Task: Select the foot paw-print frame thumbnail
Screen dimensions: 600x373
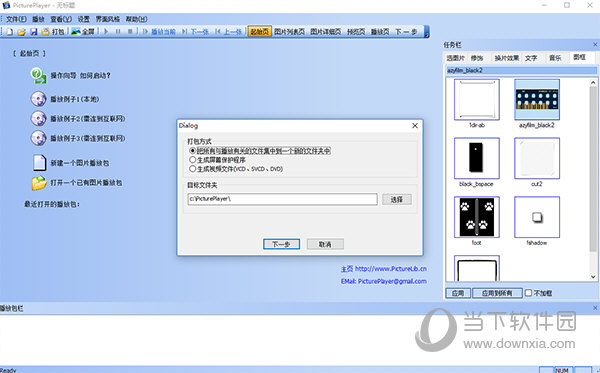Action: tap(477, 217)
